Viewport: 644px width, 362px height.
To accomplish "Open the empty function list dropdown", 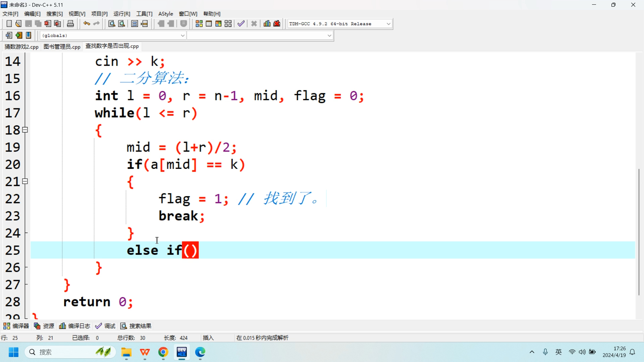I will (x=329, y=36).
